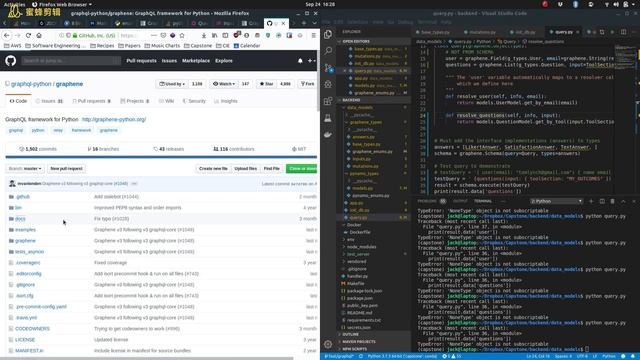Bookmark this page with the star icon
640x360 pixels.
[x=182, y=36]
